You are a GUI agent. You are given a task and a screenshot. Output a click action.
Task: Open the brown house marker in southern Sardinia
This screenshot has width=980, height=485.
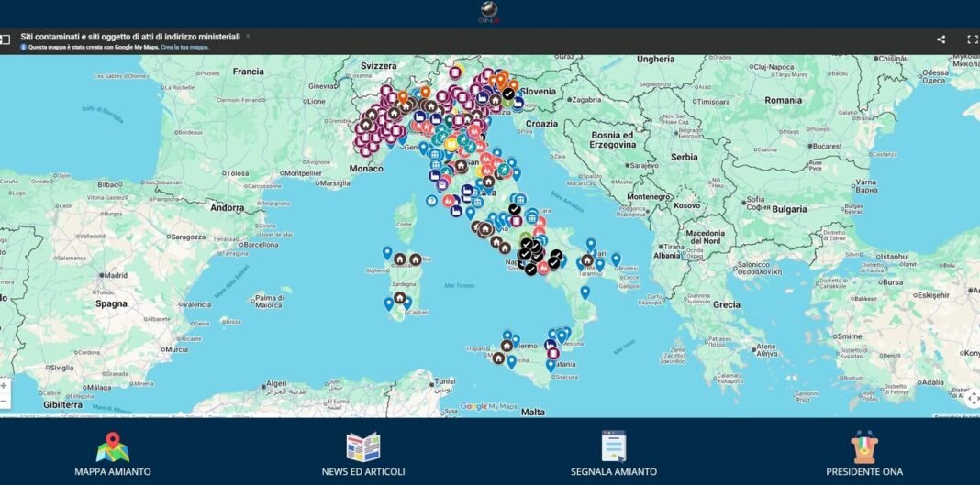399,298
